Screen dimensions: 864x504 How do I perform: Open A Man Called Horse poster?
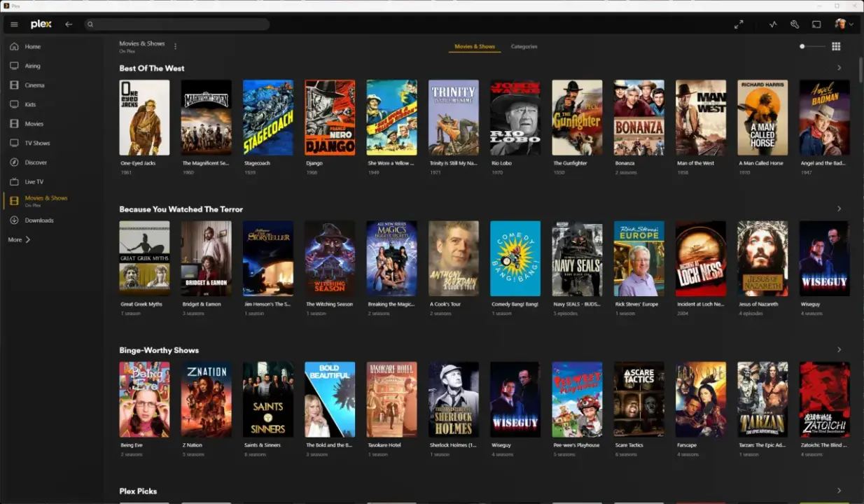pos(762,118)
